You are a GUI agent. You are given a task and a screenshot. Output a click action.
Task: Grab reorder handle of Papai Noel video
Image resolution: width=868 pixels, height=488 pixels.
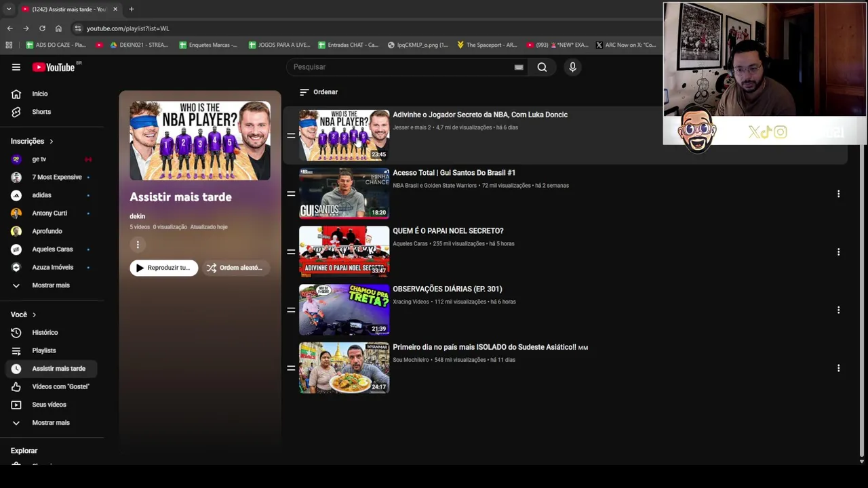click(291, 252)
